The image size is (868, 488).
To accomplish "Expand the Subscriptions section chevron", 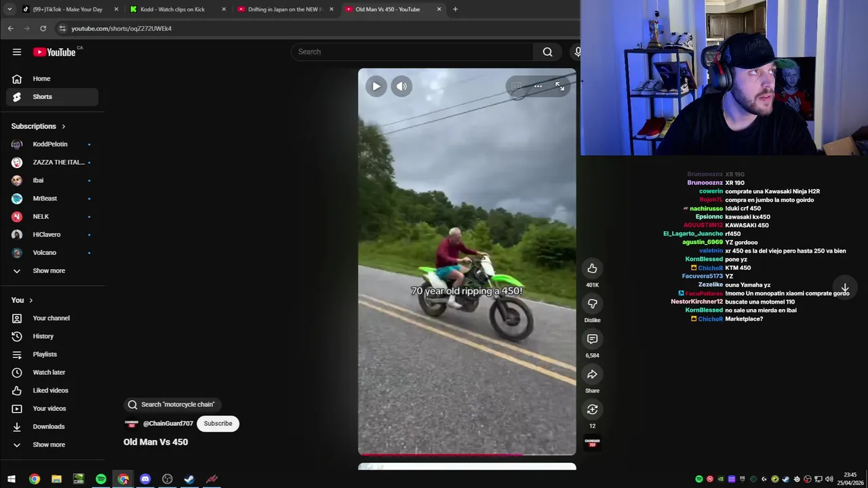I will coord(64,126).
